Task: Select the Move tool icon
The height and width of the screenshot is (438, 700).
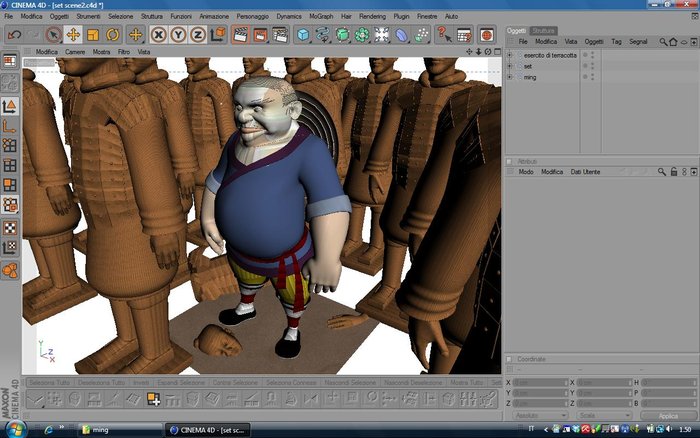Action: pyautogui.click(x=73, y=35)
